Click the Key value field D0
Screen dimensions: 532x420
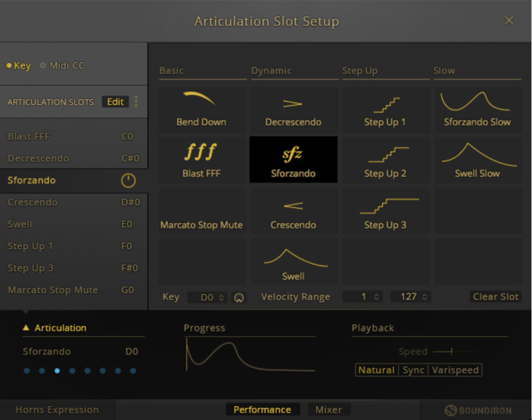[x=207, y=297]
